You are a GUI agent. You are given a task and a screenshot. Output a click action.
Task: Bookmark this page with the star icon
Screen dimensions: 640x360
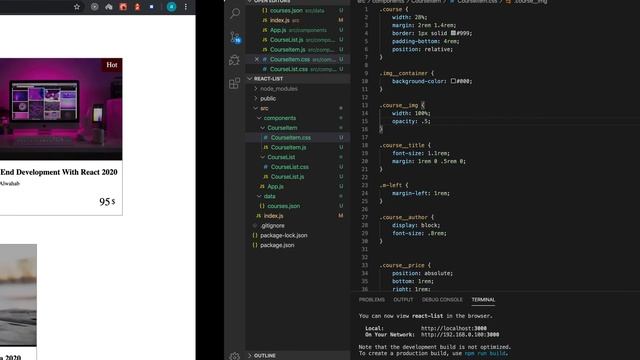[77, 7]
